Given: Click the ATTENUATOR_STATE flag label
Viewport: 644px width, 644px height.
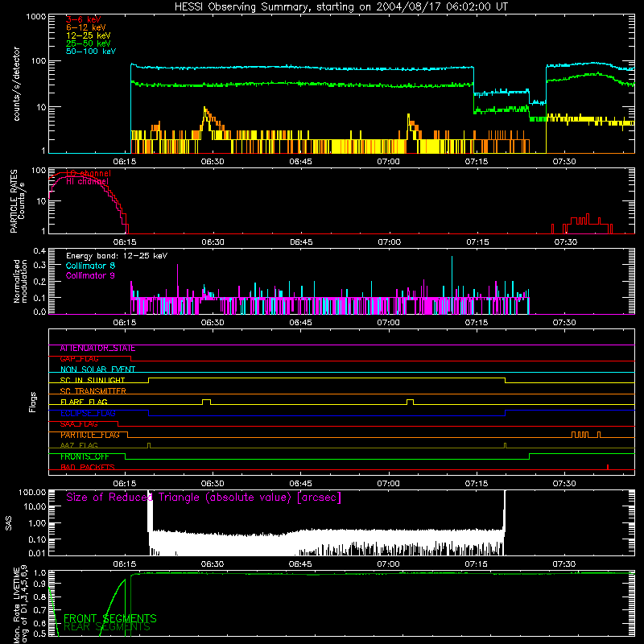Looking at the screenshot, I should tap(97, 349).
